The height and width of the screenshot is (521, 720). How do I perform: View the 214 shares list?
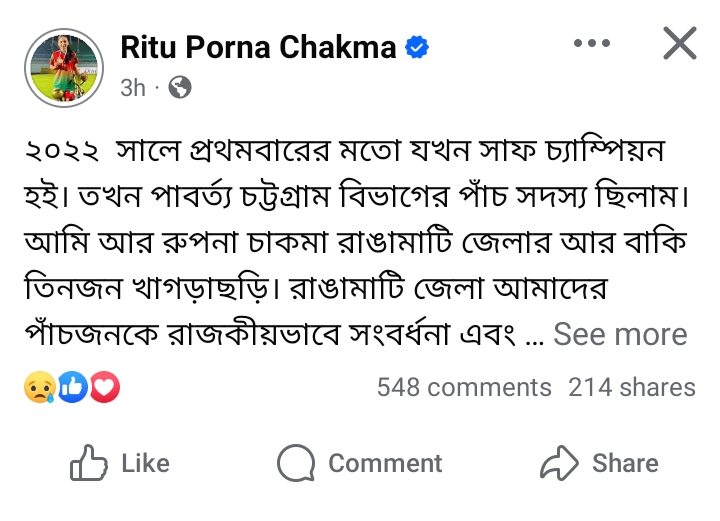(632, 387)
